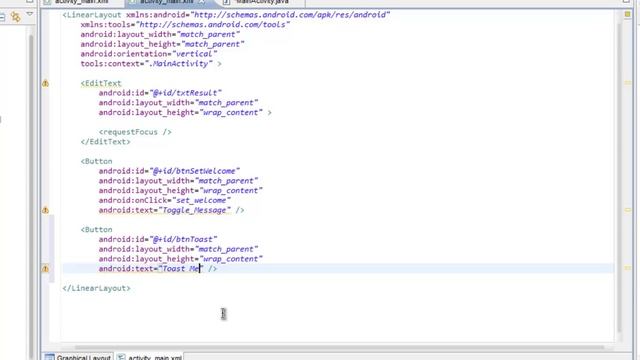Open the left panel view menu arrow

click(x=30, y=14)
